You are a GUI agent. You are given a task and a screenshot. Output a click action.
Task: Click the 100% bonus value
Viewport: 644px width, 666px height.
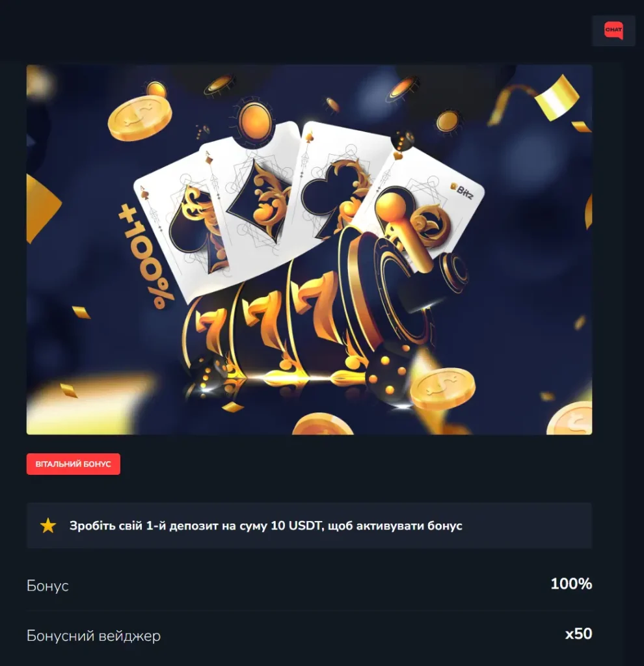[571, 583]
